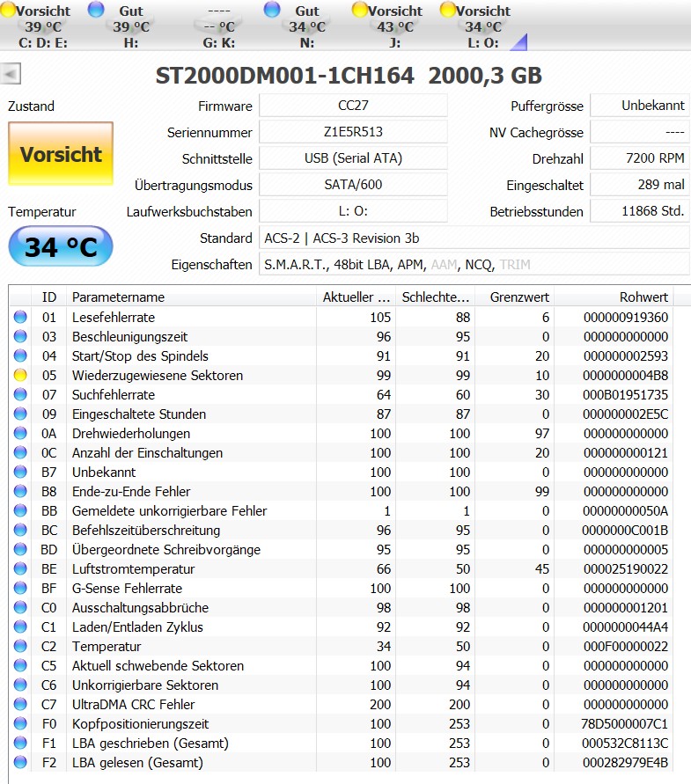Screen dimensions: 691x784
Task: Click the status icon for Anzahl der Einschaltungen
Action: point(20,452)
